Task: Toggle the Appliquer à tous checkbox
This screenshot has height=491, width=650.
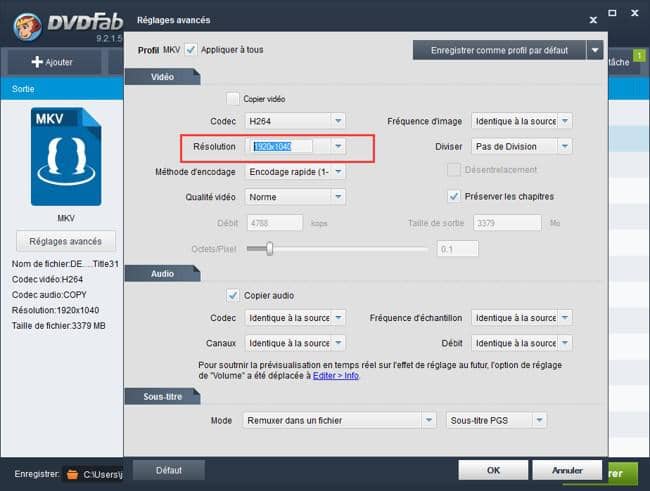Action: [x=191, y=50]
